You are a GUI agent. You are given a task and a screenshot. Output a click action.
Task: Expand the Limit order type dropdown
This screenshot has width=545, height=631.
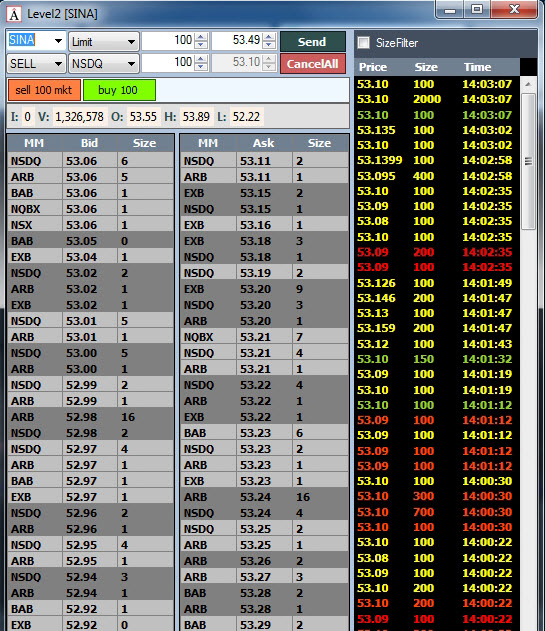coord(131,41)
